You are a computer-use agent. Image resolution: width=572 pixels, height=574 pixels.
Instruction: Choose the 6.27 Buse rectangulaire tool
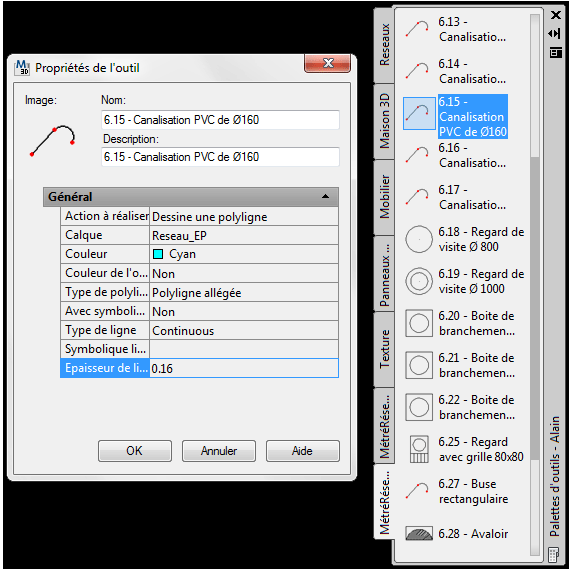pyautogui.click(x=465, y=491)
